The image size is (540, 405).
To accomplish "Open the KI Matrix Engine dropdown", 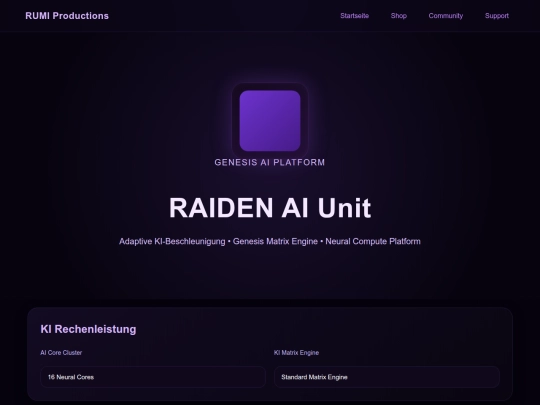I will pos(387,377).
